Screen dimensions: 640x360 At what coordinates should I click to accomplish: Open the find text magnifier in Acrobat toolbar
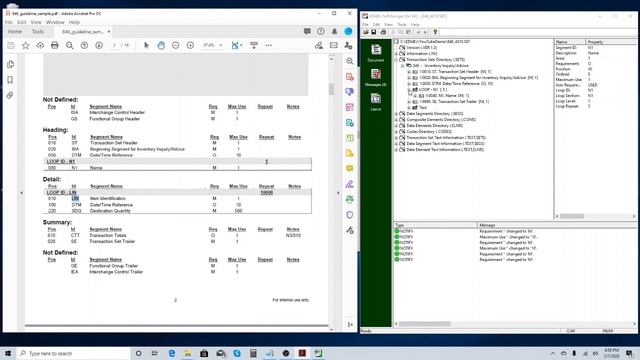[x=70, y=45]
